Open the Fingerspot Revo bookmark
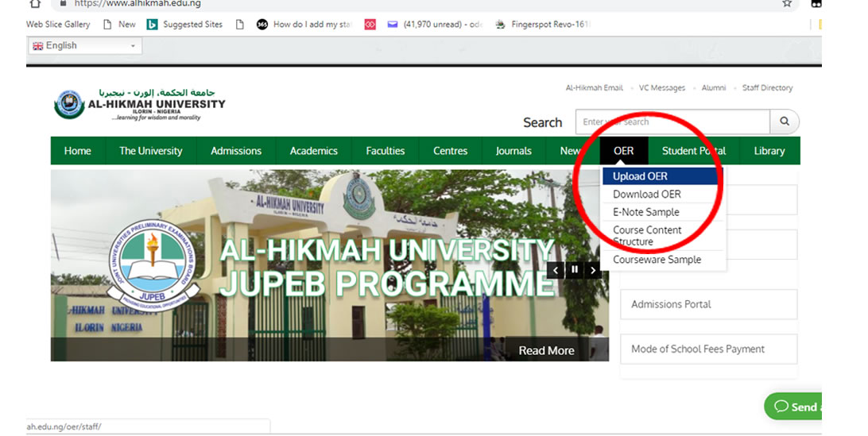Image resolution: width=868 pixels, height=436 pixels. (x=542, y=25)
